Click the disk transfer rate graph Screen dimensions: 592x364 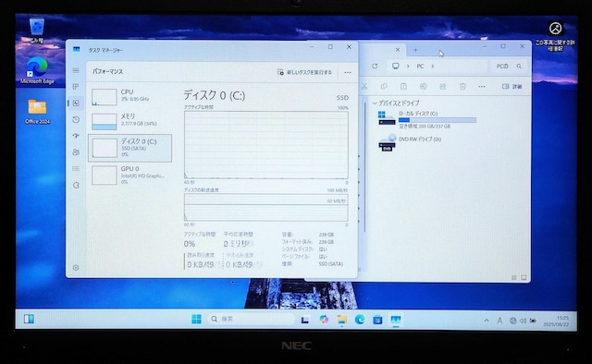point(265,208)
